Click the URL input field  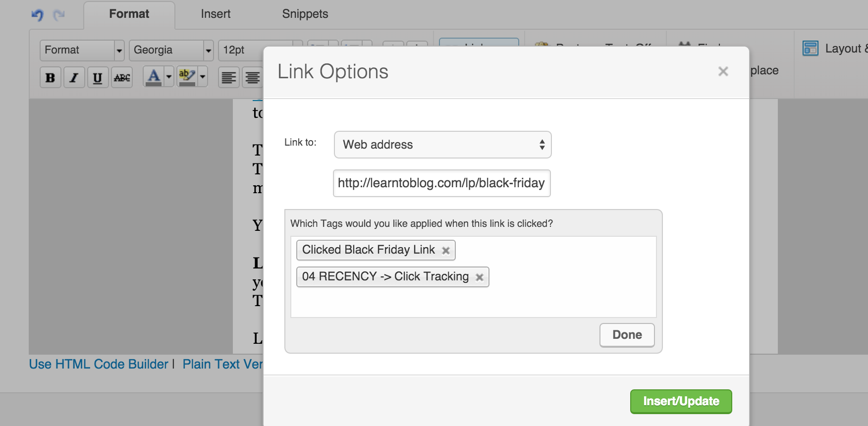coord(442,183)
